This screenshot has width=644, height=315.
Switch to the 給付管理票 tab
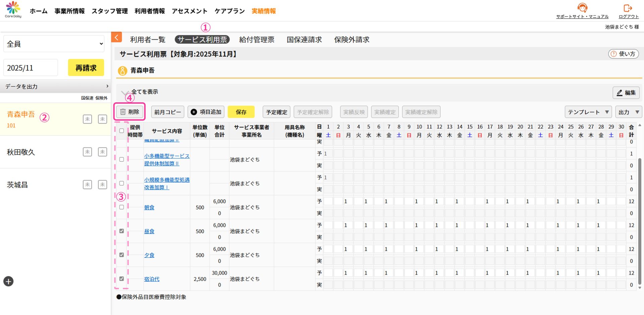tap(257, 40)
